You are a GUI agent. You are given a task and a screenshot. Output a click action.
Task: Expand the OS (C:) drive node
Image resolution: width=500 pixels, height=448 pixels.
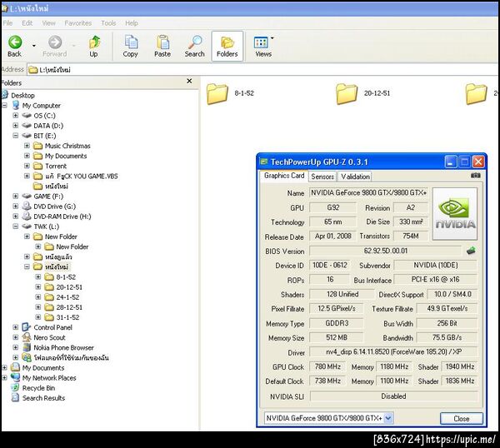(15, 116)
